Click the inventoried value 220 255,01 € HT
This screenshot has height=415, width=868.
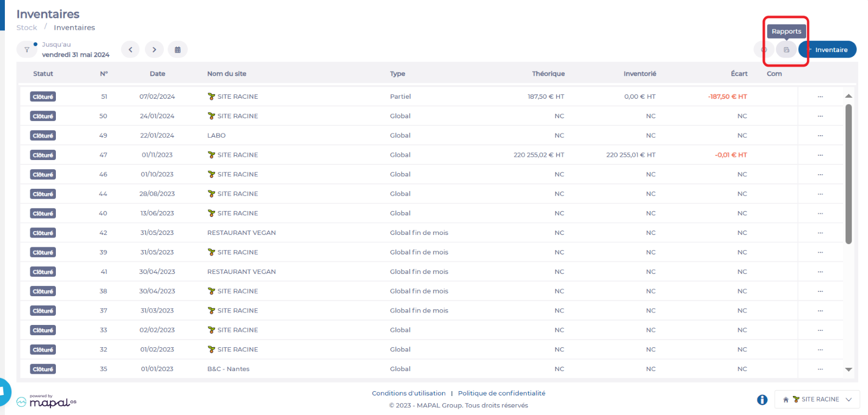pyautogui.click(x=631, y=155)
